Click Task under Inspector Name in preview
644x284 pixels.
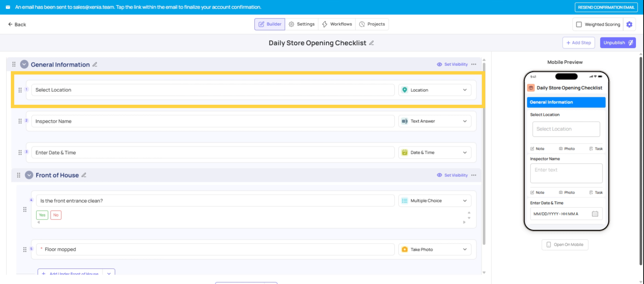[x=596, y=193]
